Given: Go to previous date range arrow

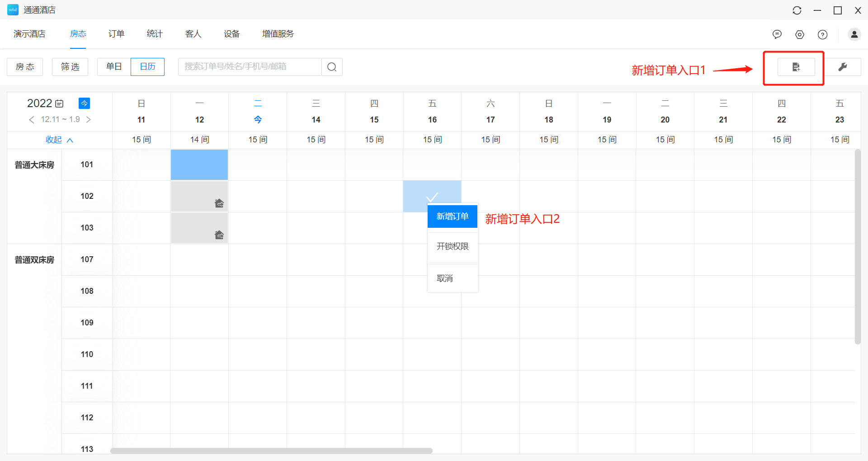Looking at the screenshot, I should [31, 119].
